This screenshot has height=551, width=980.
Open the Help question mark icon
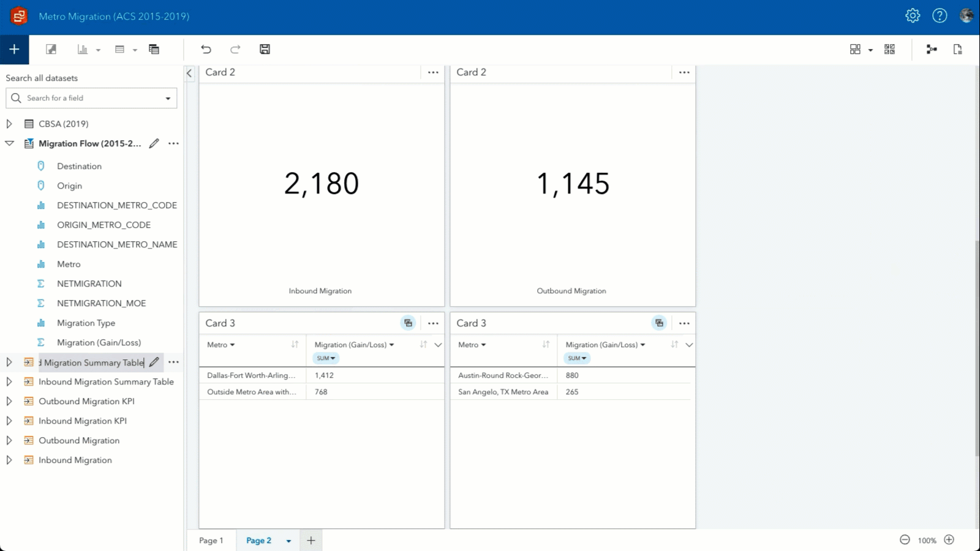click(940, 16)
